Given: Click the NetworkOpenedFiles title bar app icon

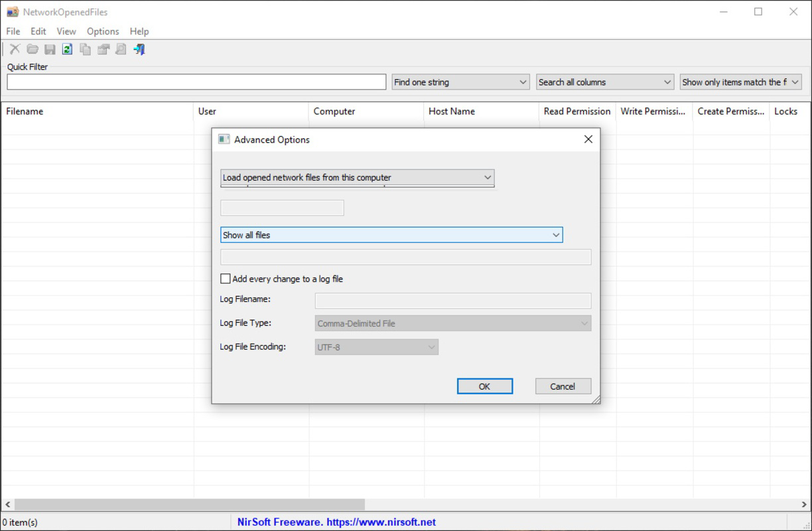Looking at the screenshot, I should (x=13, y=12).
